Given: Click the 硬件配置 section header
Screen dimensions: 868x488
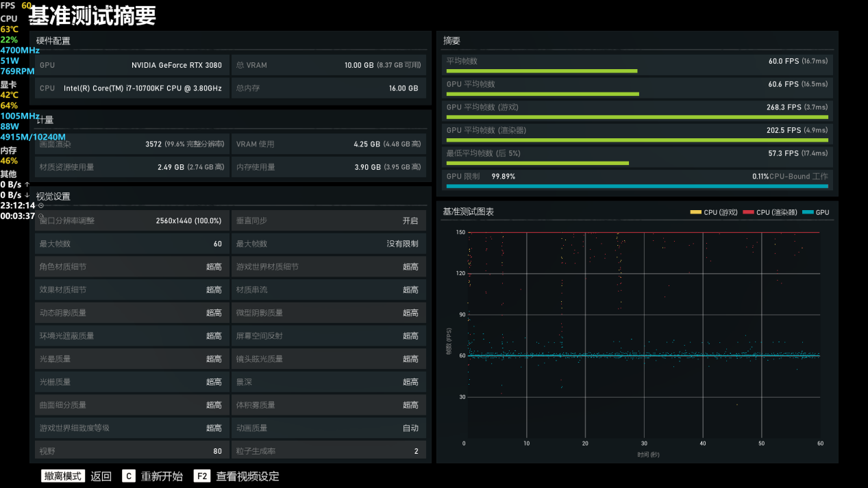Looking at the screenshot, I should [x=53, y=41].
